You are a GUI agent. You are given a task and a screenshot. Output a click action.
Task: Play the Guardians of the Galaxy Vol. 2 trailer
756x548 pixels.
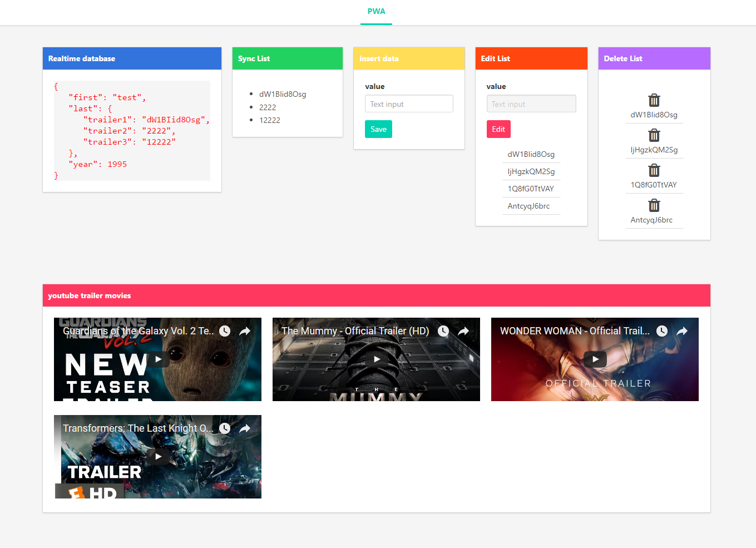[158, 359]
